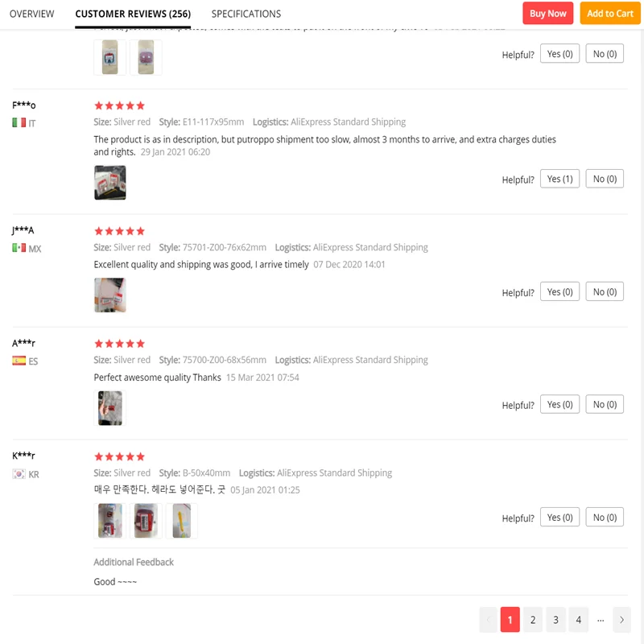644x644 pixels.
Task: Open A***r's review photo thumbnail
Action: [109, 408]
